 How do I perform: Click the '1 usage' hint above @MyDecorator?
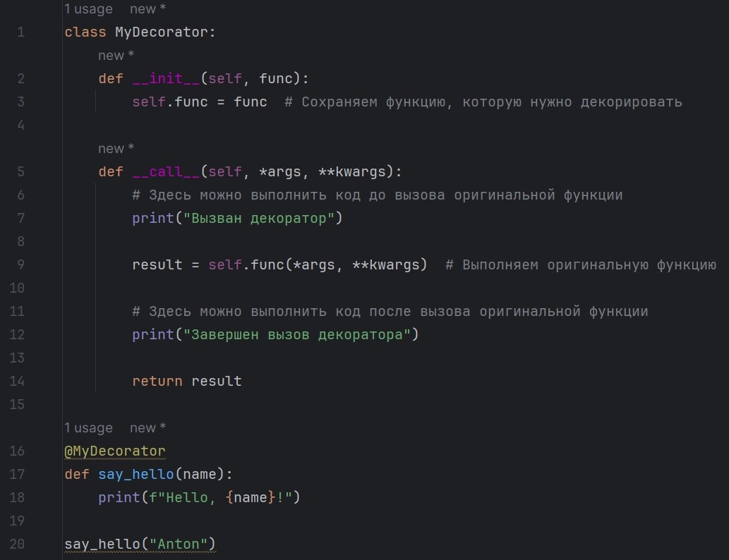click(x=88, y=427)
